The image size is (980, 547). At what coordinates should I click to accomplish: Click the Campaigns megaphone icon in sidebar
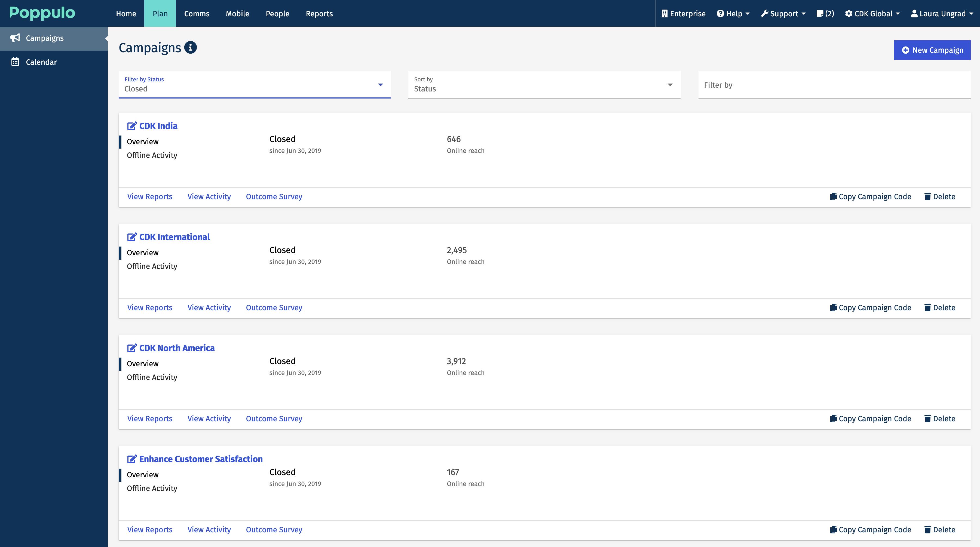[x=15, y=38]
